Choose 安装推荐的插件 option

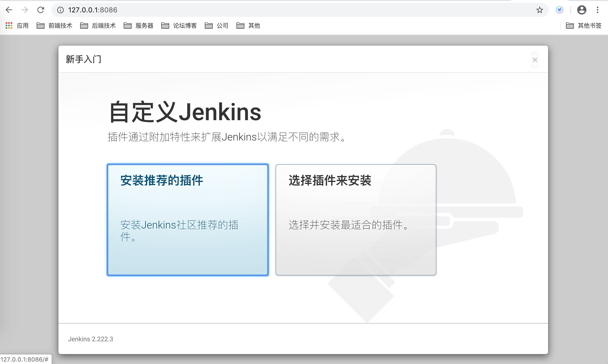pyautogui.click(x=188, y=220)
